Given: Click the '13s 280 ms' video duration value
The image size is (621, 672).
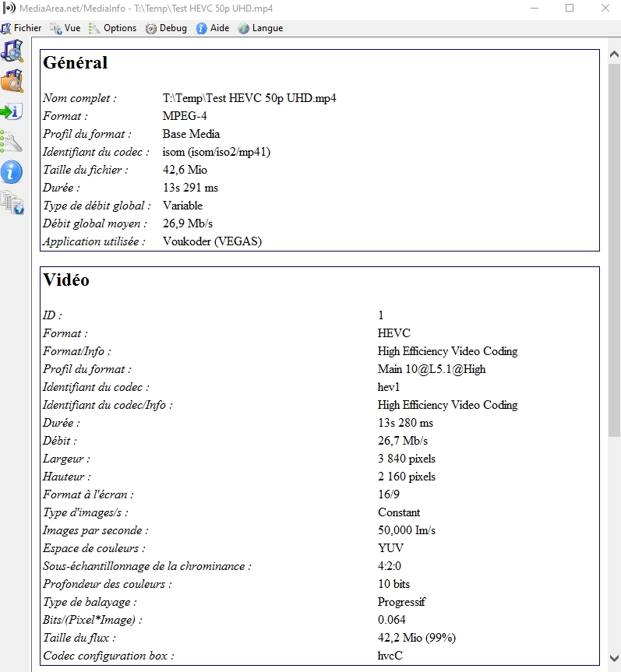Looking at the screenshot, I should pos(405,423).
